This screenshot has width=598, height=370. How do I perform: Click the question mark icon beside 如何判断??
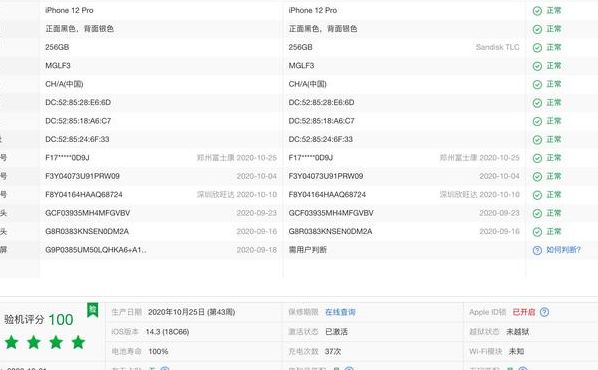coord(537,250)
